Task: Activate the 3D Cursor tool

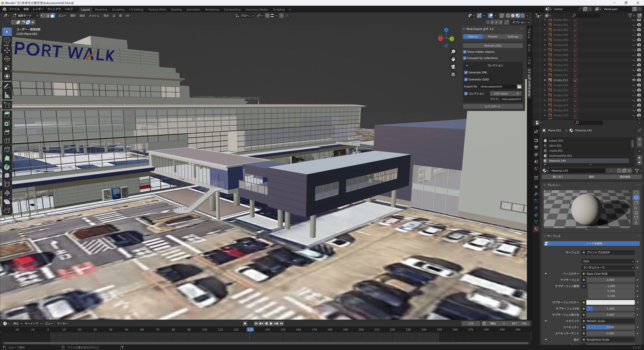Action: [x=7, y=40]
